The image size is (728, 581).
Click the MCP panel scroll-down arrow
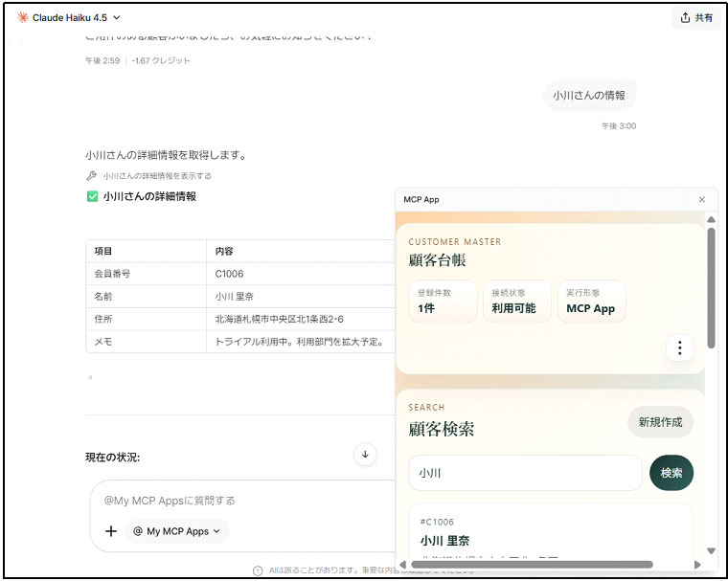coord(711,550)
